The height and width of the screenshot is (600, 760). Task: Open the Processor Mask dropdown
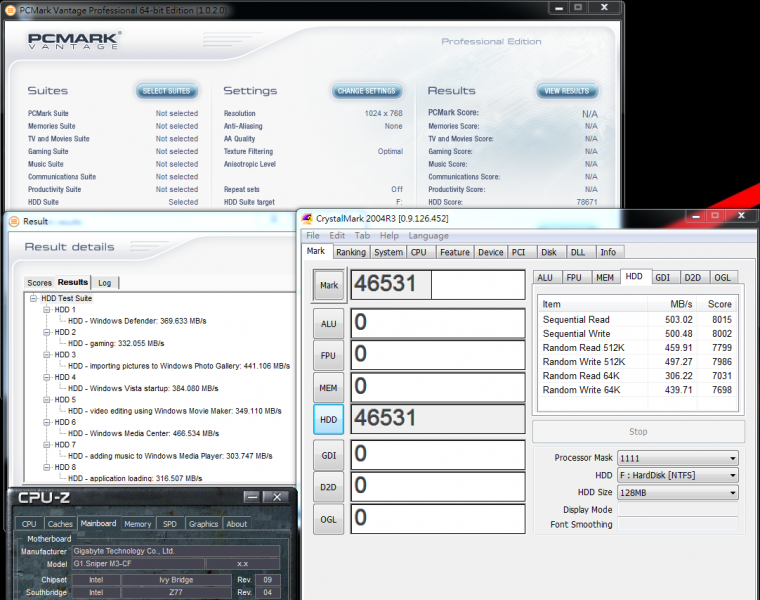(x=733, y=458)
